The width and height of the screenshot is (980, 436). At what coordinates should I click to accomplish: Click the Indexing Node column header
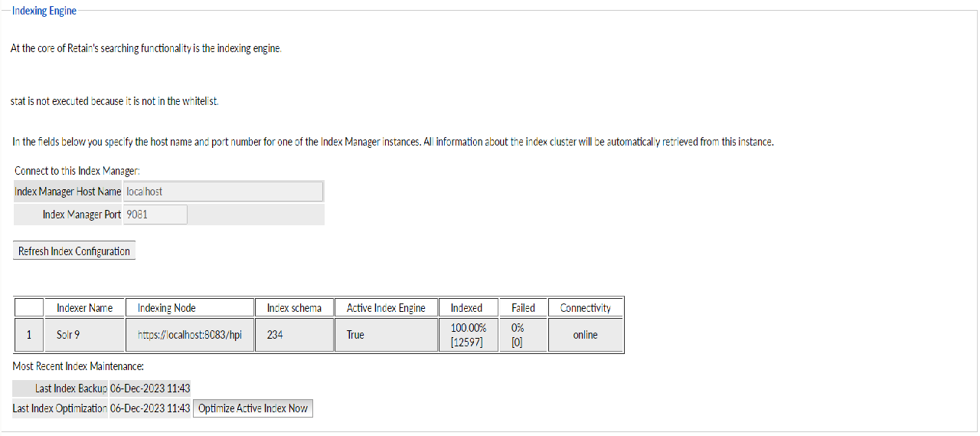tap(189, 308)
